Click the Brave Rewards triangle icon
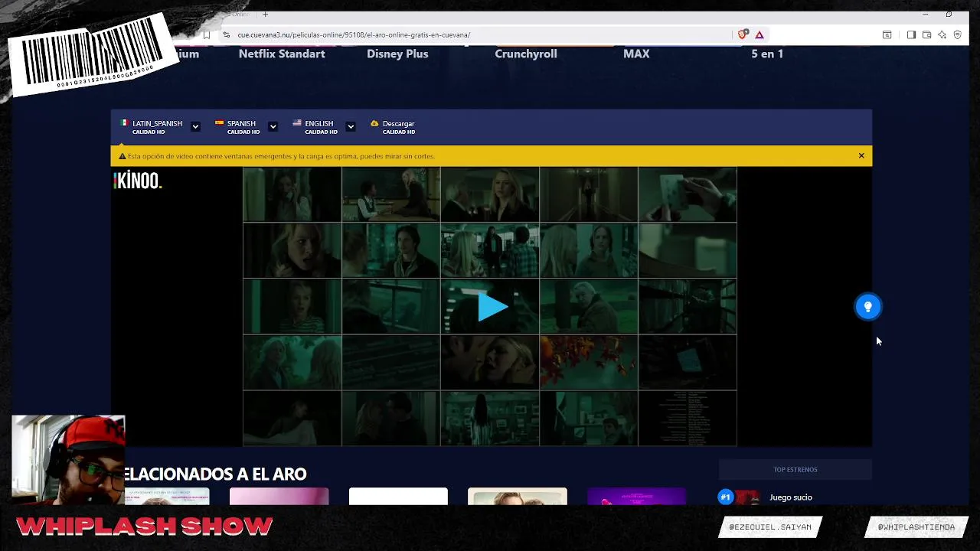The width and height of the screenshot is (980, 551). pos(759,34)
